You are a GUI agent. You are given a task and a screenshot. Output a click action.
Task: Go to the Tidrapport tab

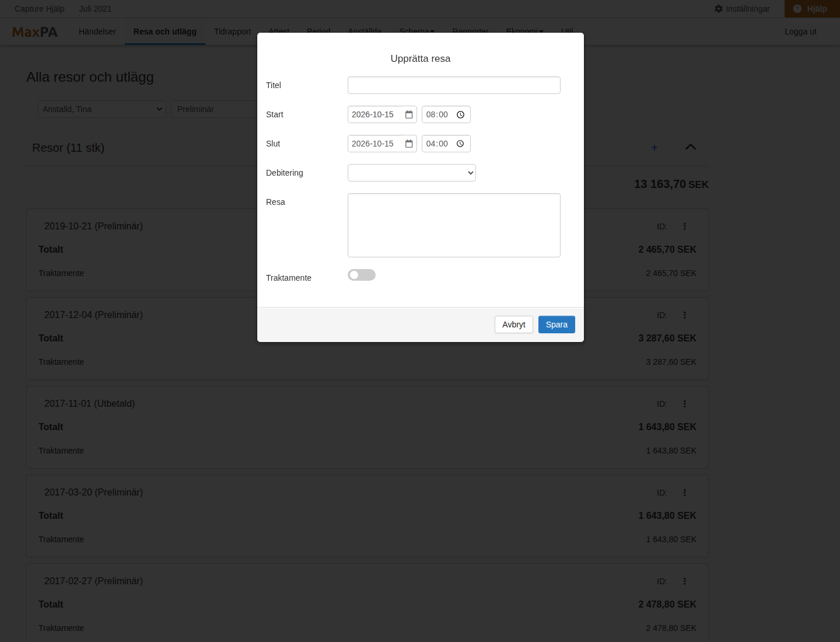(232, 32)
